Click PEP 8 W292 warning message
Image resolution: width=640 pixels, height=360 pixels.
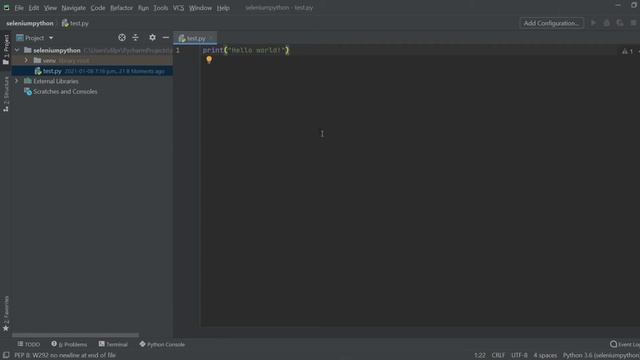pyautogui.click(x=65, y=356)
